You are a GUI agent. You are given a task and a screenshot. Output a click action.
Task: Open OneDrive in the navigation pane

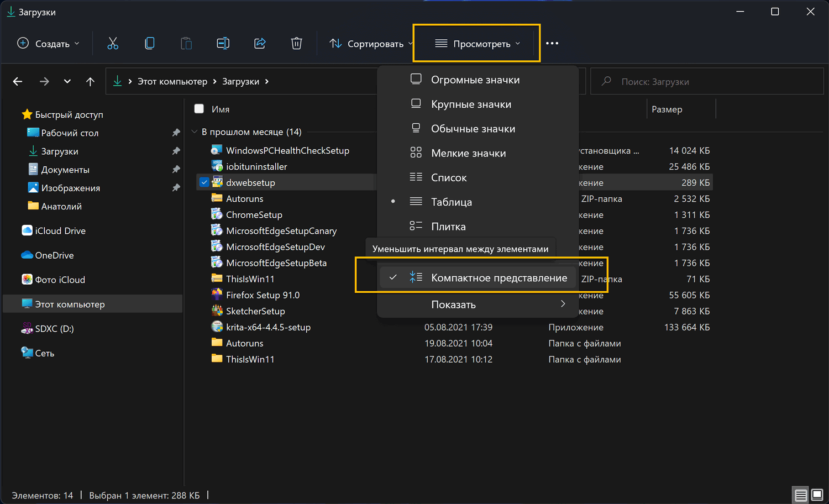coord(54,255)
